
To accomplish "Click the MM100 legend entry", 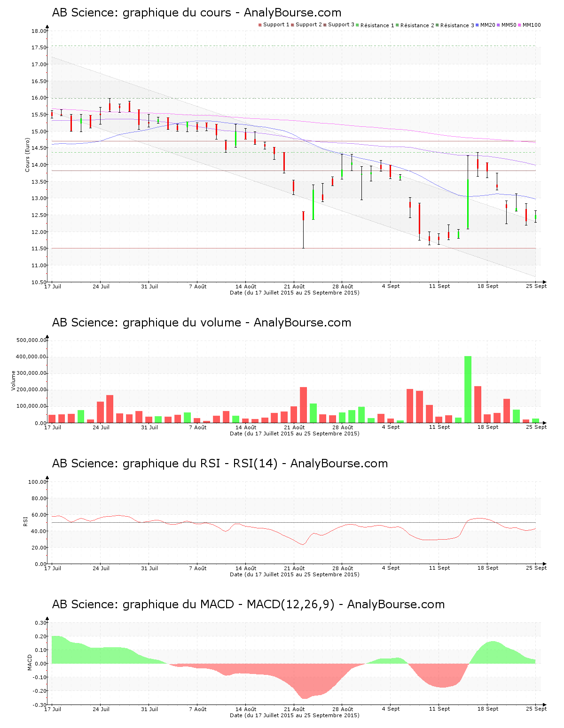I will point(529,25).
